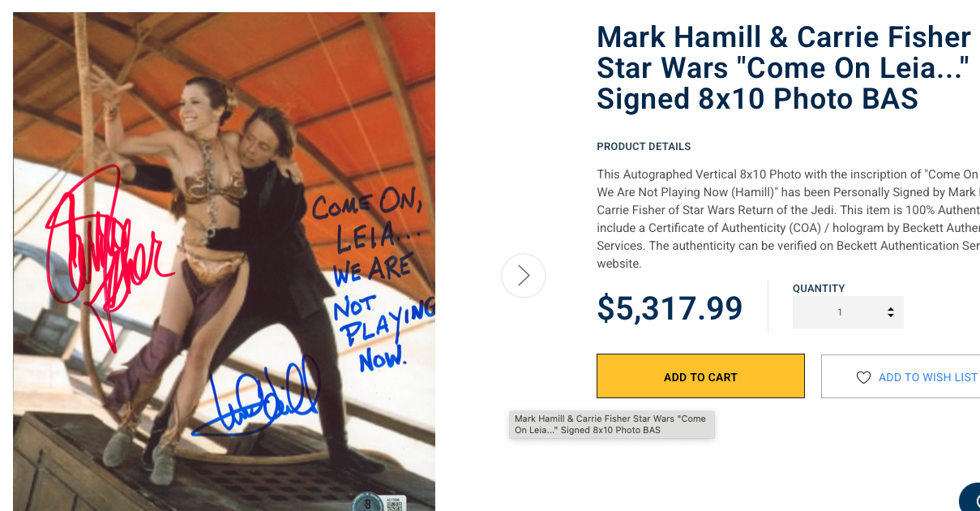Click the ADD TO WISH LIST text
The width and height of the screenshot is (980, 511).
pos(928,377)
